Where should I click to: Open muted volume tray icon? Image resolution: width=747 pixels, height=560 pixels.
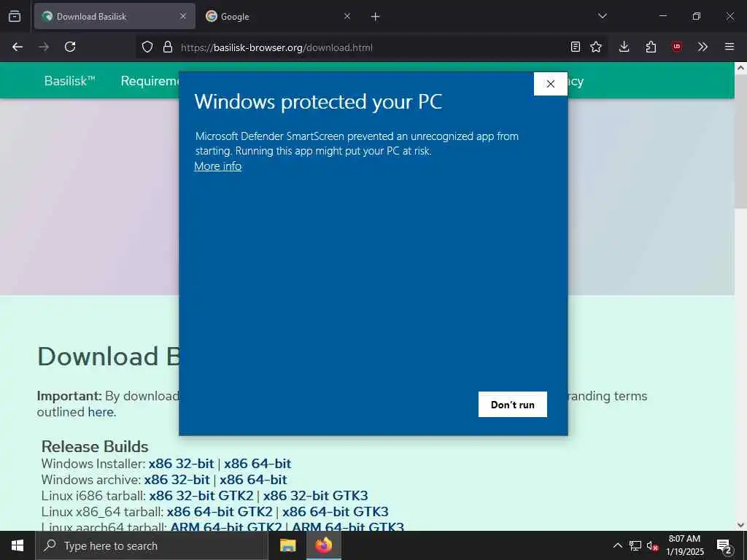coord(653,545)
